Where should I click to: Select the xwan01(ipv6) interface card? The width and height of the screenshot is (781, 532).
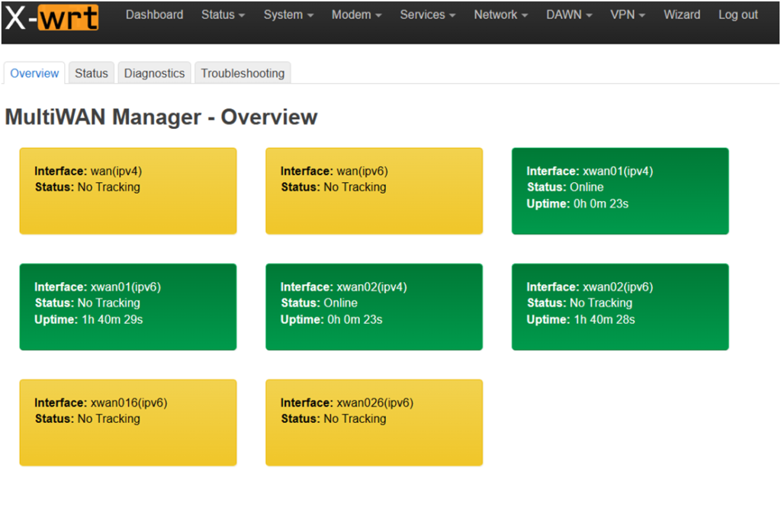click(x=128, y=307)
